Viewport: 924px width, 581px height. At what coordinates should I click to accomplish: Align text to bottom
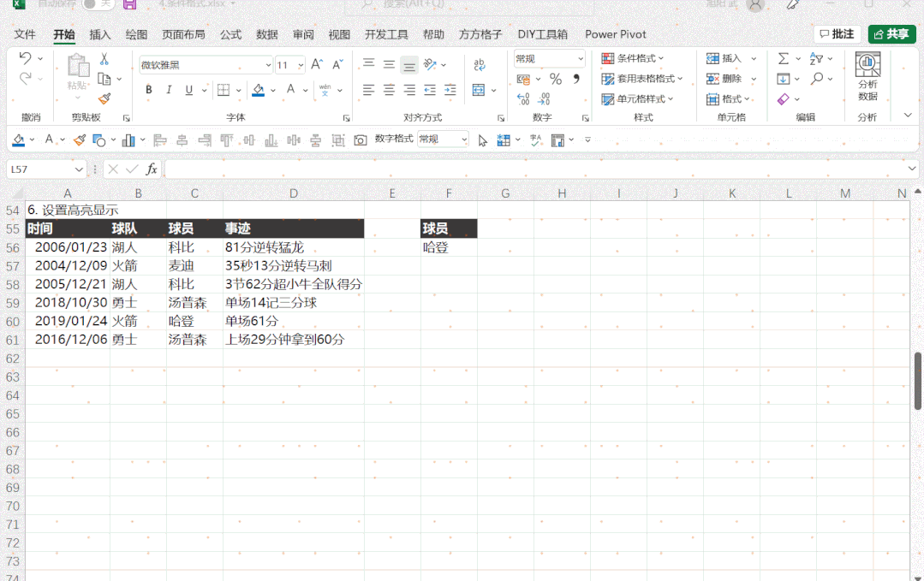coord(409,65)
